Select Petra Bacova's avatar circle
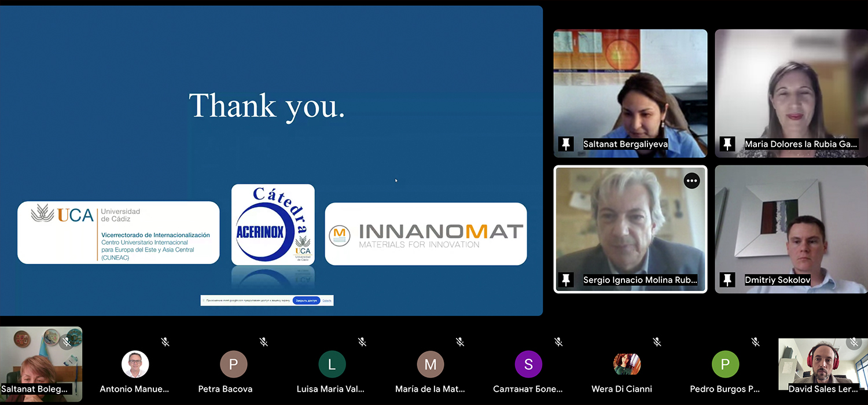This screenshot has height=405, width=868. [x=234, y=365]
